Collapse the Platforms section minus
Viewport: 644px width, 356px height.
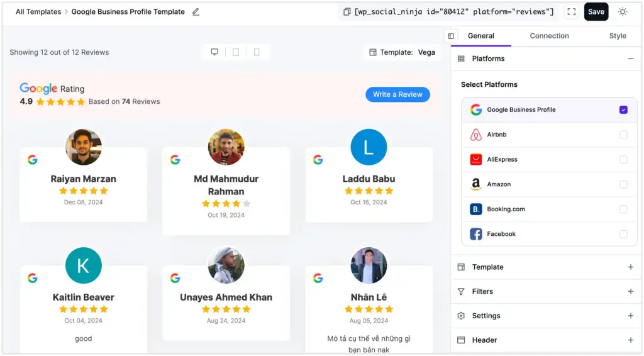pos(630,58)
